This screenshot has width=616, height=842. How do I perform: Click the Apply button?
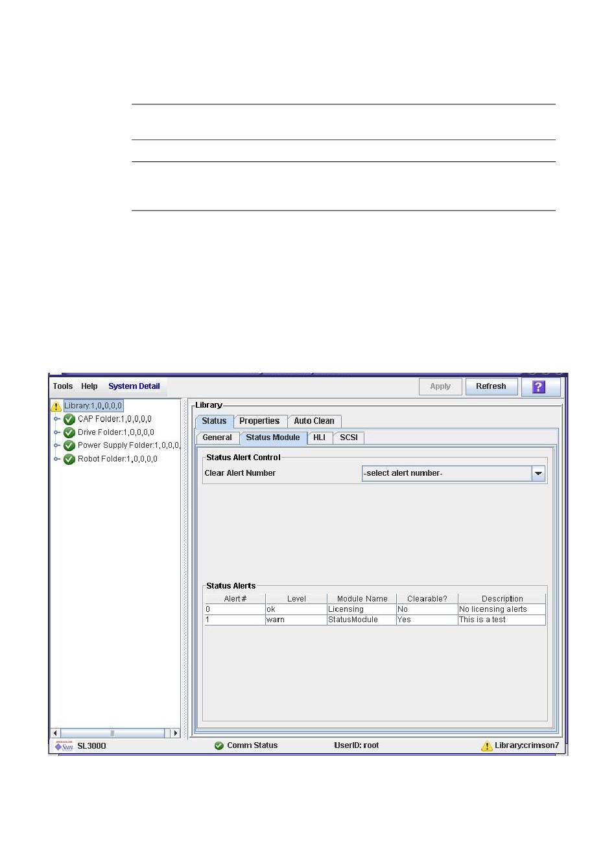click(440, 386)
